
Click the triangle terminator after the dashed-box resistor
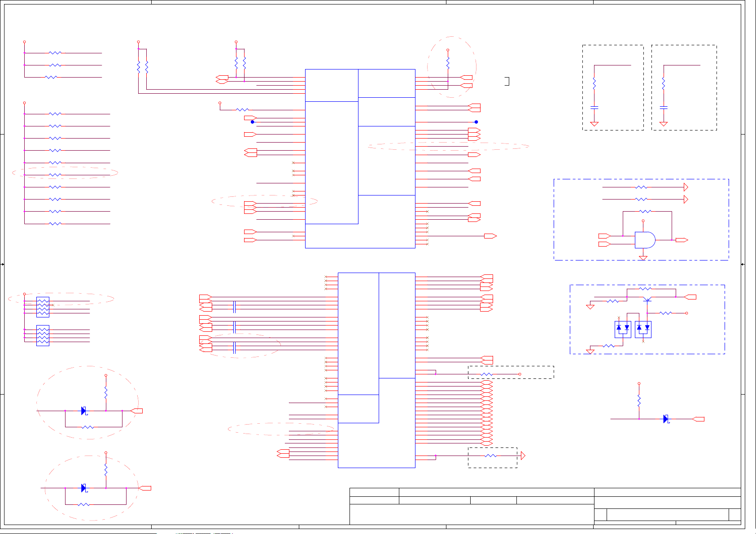[523, 456]
